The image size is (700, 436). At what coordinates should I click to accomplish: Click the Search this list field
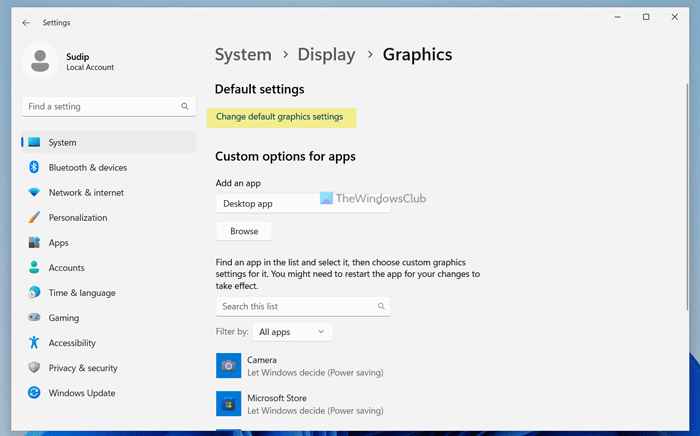pos(303,307)
